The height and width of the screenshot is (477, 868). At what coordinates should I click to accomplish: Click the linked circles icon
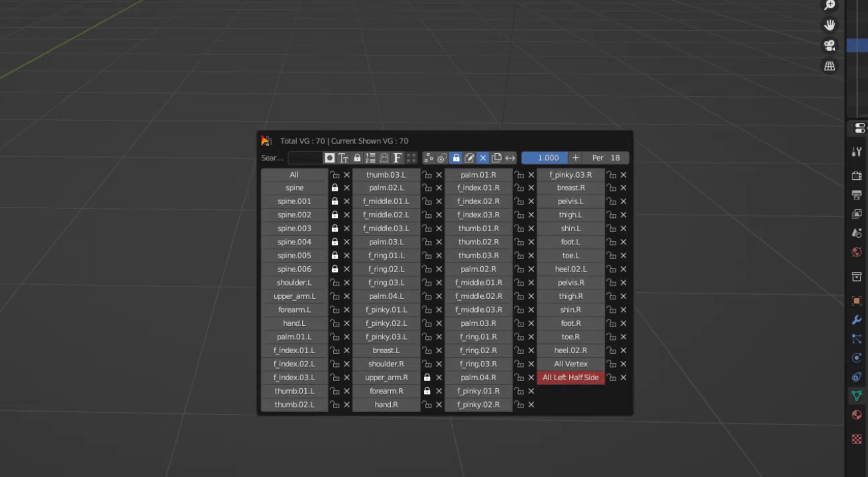pyautogui.click(x=442, y=158)
